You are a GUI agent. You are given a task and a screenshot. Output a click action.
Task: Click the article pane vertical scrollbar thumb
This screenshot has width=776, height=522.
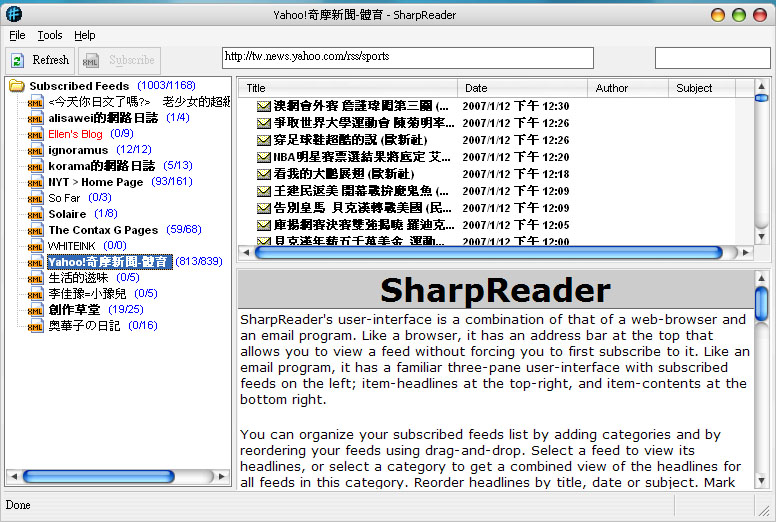click(x=762, y=304)
